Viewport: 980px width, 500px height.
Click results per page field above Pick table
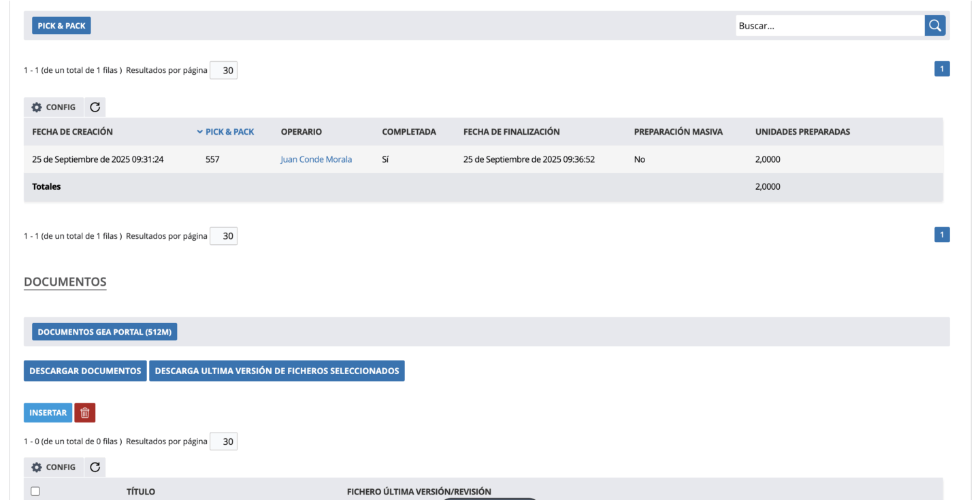[x=223, y=70]
